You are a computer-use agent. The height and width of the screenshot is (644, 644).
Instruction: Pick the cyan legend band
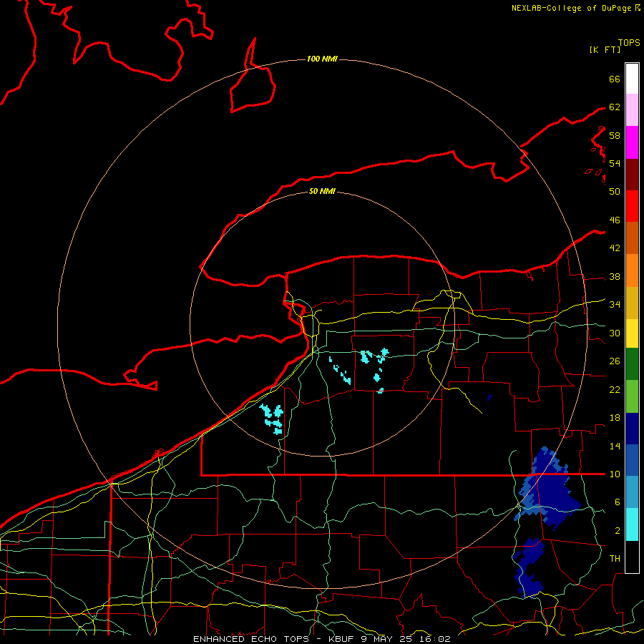point(632,524)
